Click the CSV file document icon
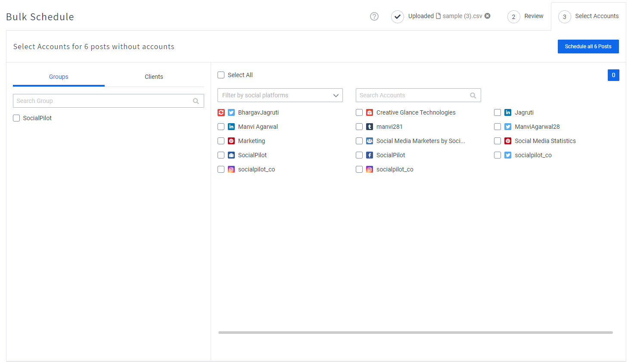This screenshot has width=628, height=364. (438, 16)
